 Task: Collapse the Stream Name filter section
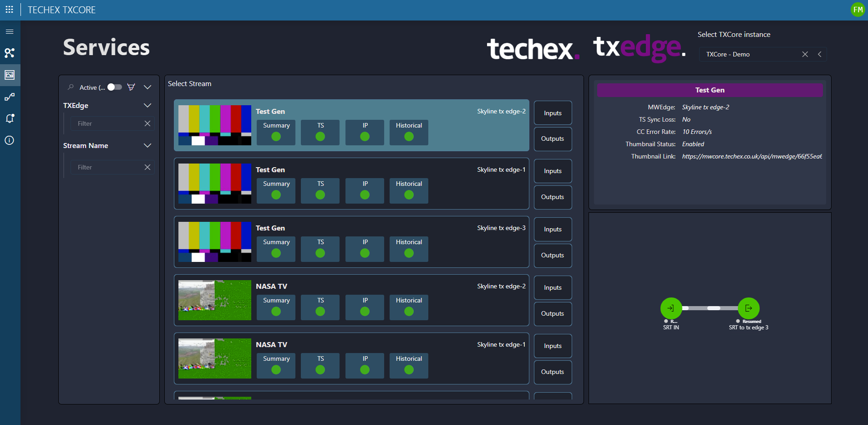[x=147, y=145]
